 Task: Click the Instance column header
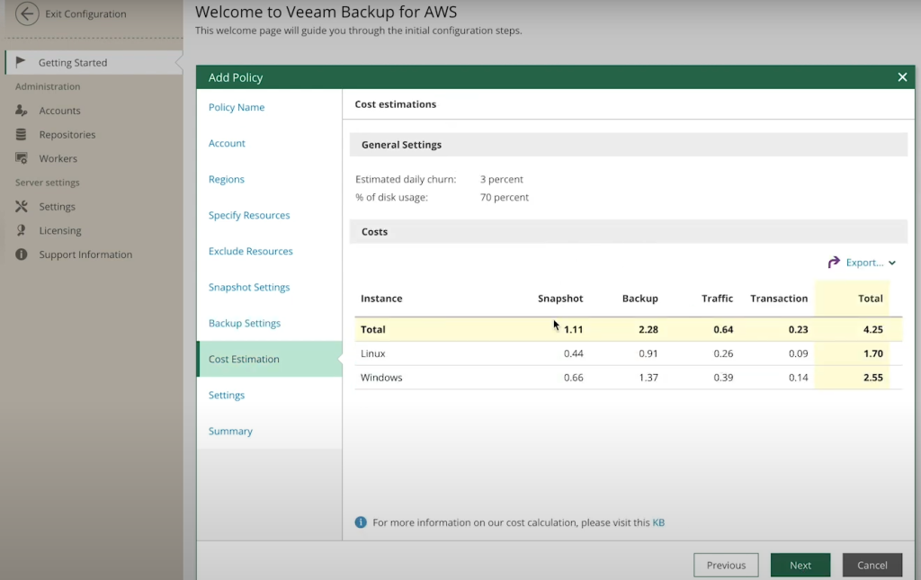pyautogui.click(x=381, y=299)
